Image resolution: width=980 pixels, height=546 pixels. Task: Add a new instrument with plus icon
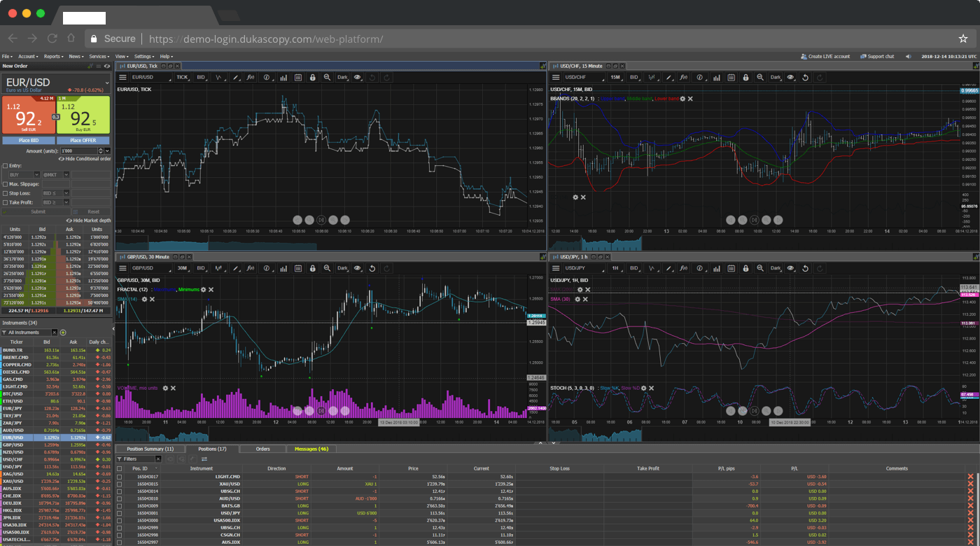click(63, 332)
